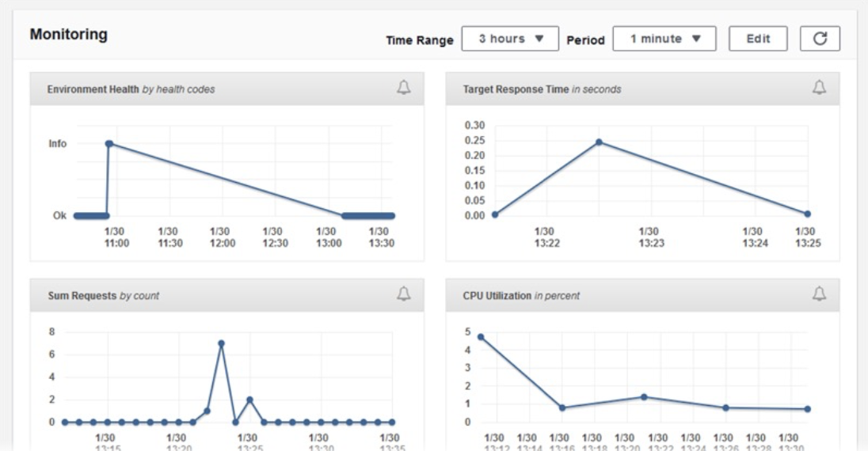Image resolution: width=868 pixels, height=451 pixels.
Task: Refresh the monitoring dashboard
Action: pyautogui.click(x=820, y=39)
